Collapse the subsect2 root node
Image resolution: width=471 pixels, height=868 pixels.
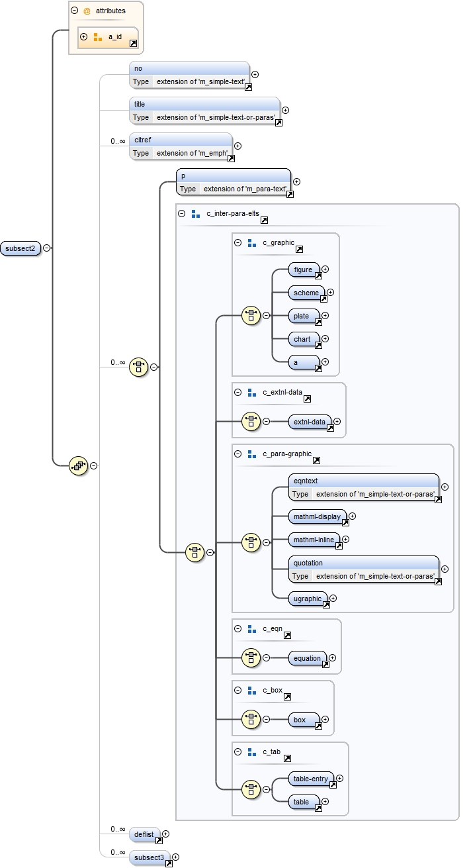point(46,248)
